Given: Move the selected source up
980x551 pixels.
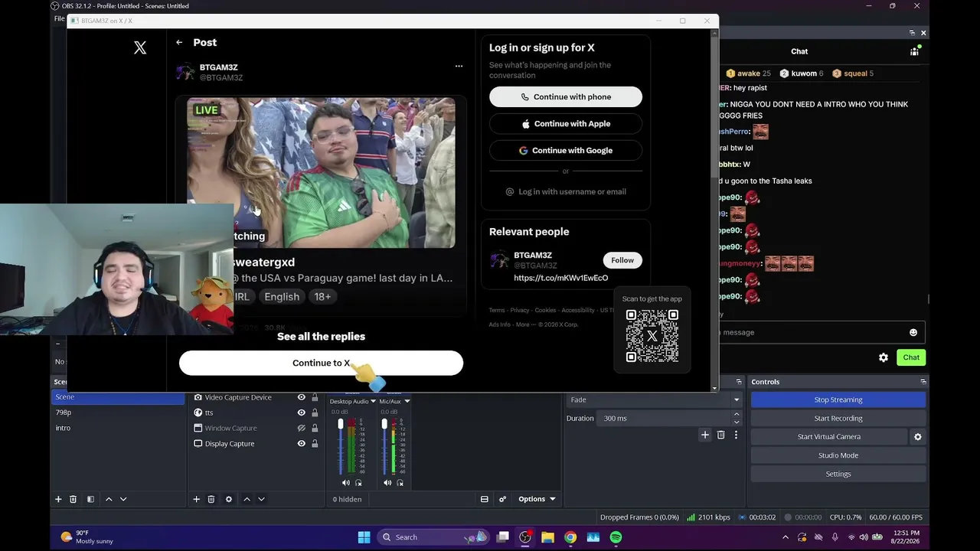Looking at the screenshot, I should (x=247, y=499).
